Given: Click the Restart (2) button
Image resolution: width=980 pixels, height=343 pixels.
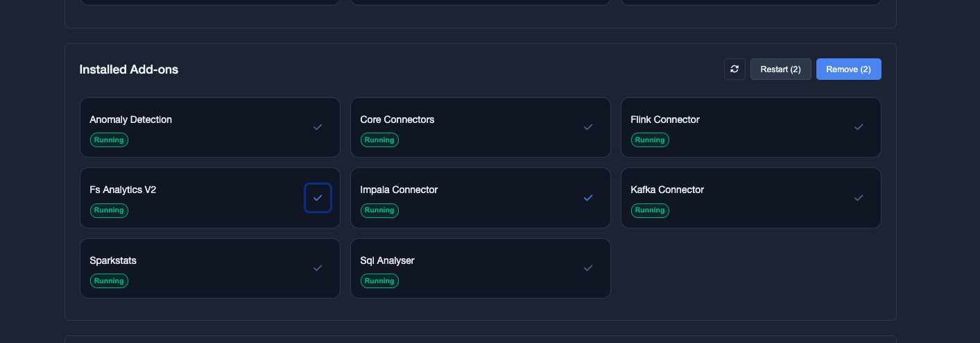Looking at the screenshot, I should click(781, 69).
